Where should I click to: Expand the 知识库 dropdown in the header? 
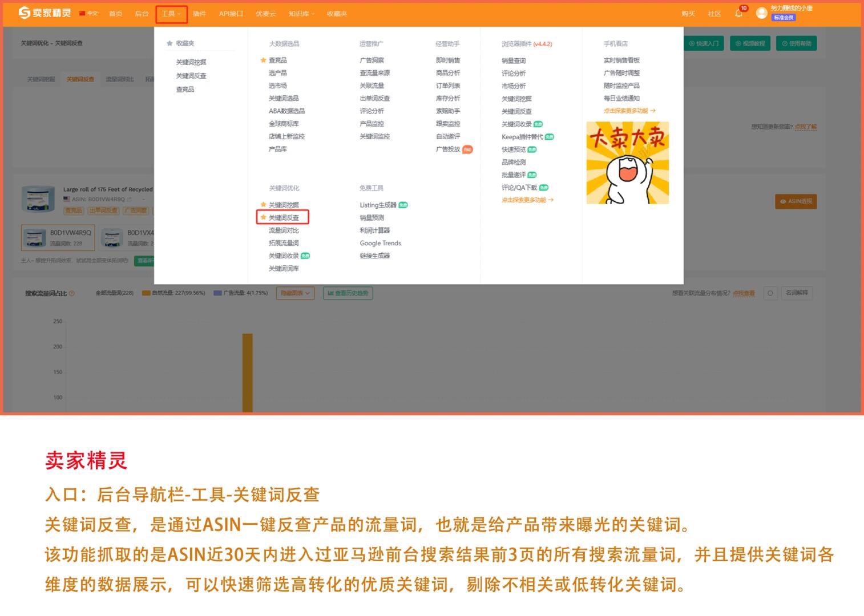click(x=301, y=14)
